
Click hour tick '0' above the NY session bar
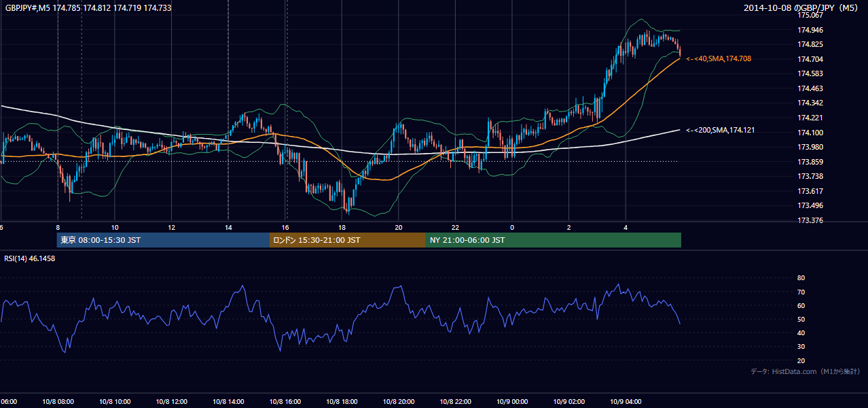pyautogui.click(x=512, y=228)
